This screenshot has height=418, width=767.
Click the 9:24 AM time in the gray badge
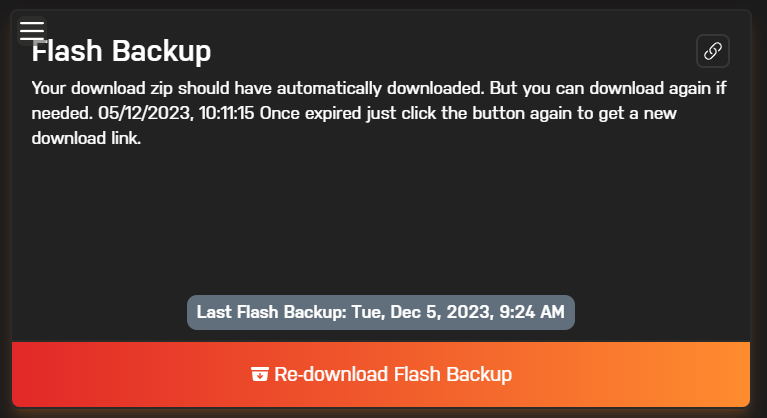pos(532,312)
